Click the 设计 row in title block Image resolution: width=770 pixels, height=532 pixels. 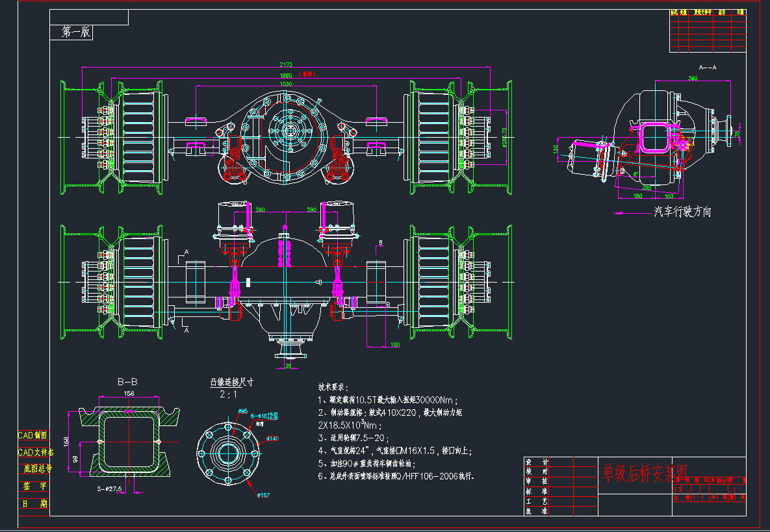(x=536, y=462)
